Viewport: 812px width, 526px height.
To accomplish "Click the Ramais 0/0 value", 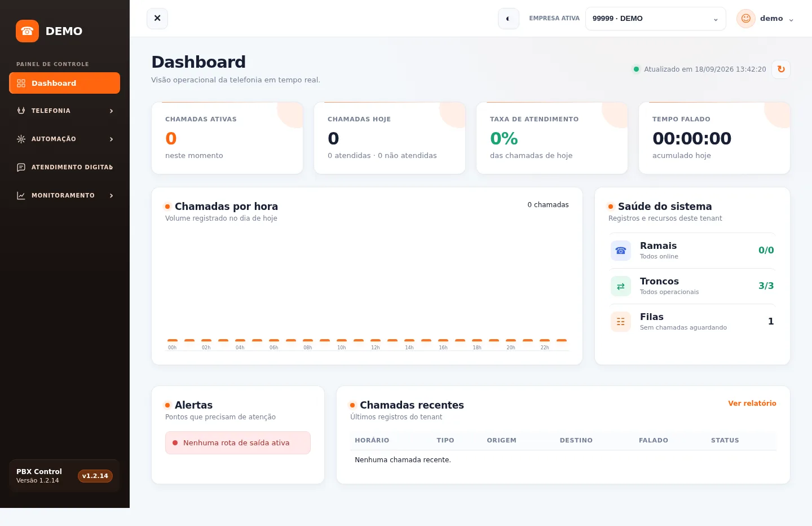I will click(766, 250).
